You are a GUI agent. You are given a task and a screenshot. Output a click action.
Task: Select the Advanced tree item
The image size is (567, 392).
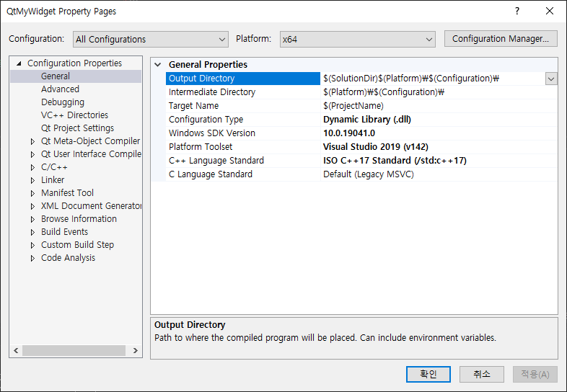pos(60,89)
